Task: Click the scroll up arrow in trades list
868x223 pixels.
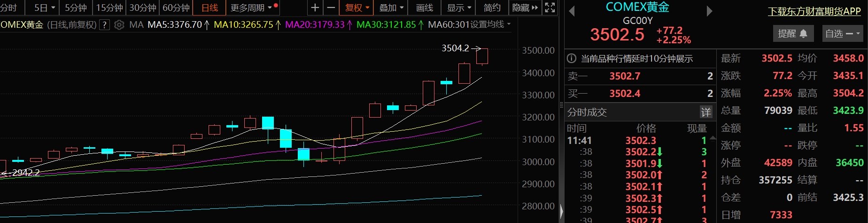Action: [x=713, y=138]
